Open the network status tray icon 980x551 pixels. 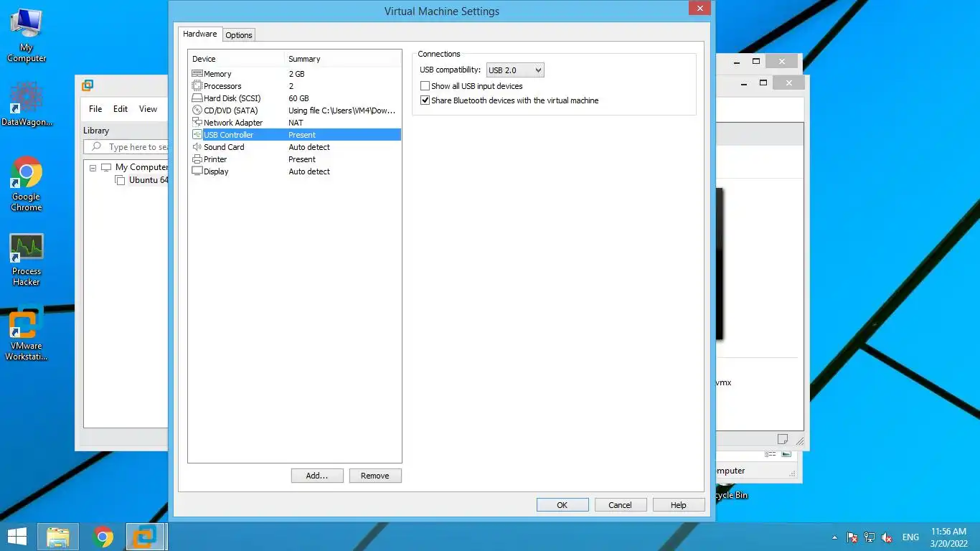click(870, 537)
